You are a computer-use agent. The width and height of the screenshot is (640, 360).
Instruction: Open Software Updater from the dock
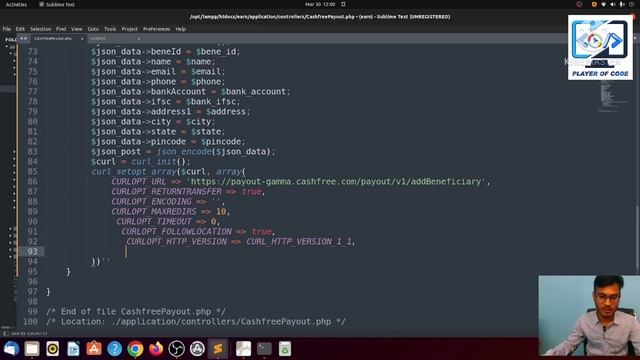click(x=197, y=349)
